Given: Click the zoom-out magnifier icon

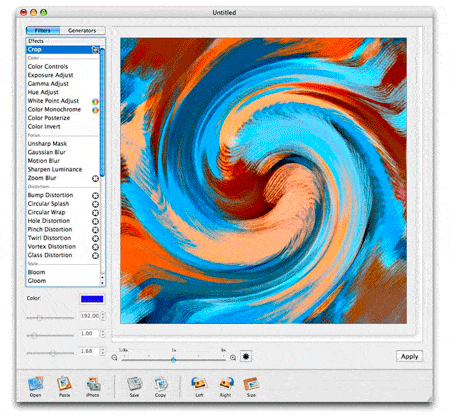Looking at the screenshot, I should [x=114, y=358].
